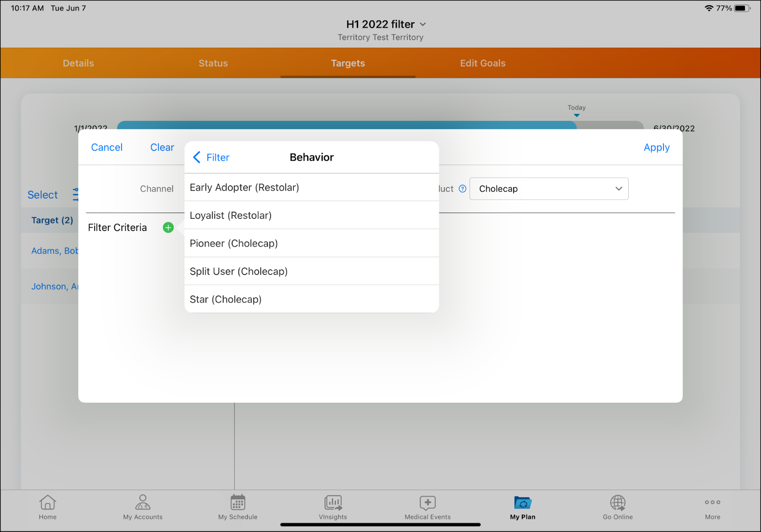
Task: Open the Home tab icon
Action: (48, 503)
